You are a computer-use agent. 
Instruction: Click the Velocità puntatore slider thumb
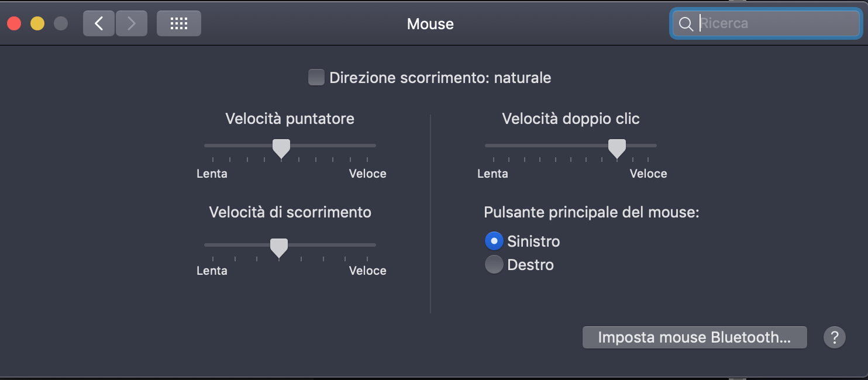click(281, 148)
